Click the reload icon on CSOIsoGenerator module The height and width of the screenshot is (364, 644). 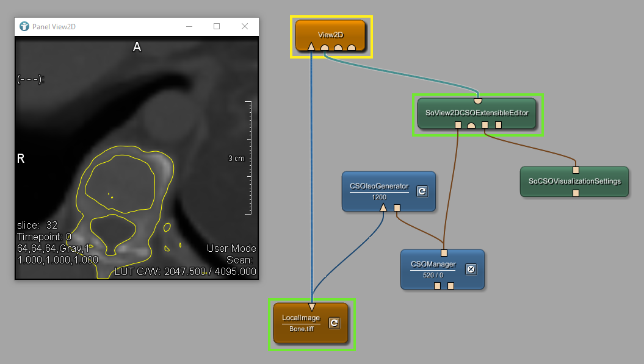[x=422, y=191]
